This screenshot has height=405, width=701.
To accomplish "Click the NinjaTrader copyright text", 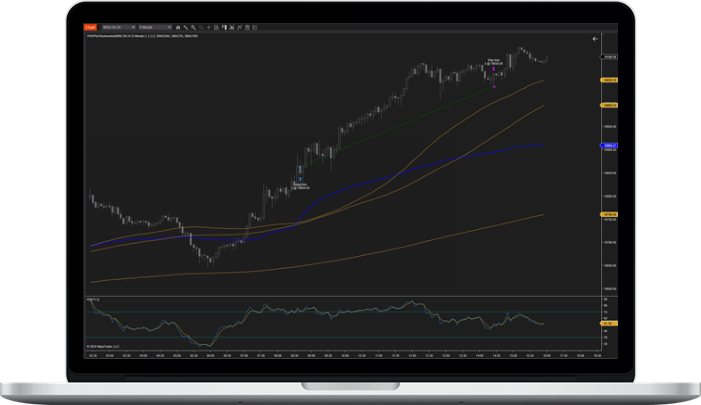I will pos(103,347).
